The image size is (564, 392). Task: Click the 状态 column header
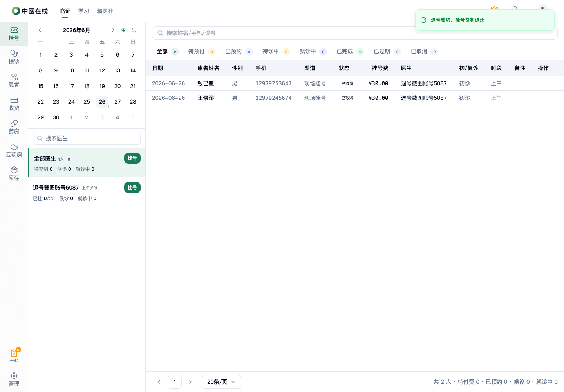tap(344, 68)
